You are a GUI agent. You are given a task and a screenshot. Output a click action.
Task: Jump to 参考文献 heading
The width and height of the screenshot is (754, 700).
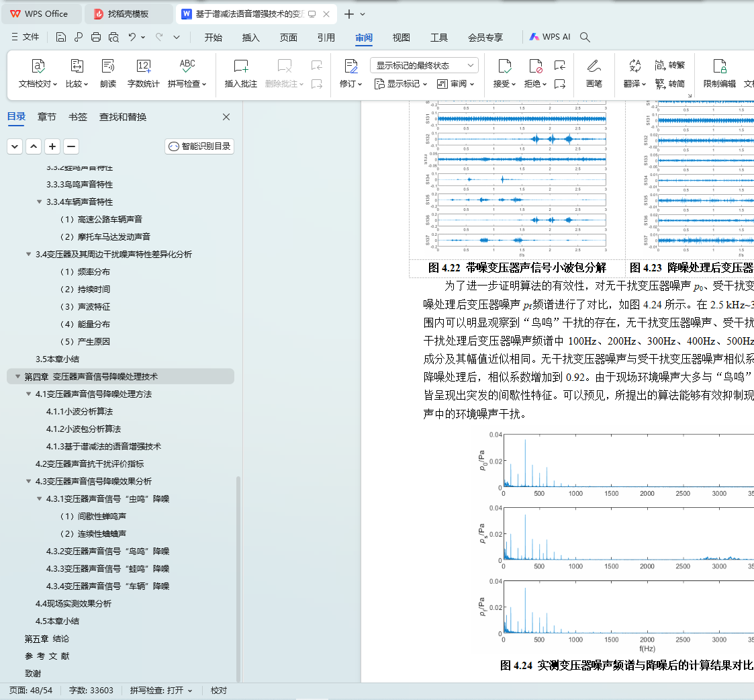click(x=47, y=656)
